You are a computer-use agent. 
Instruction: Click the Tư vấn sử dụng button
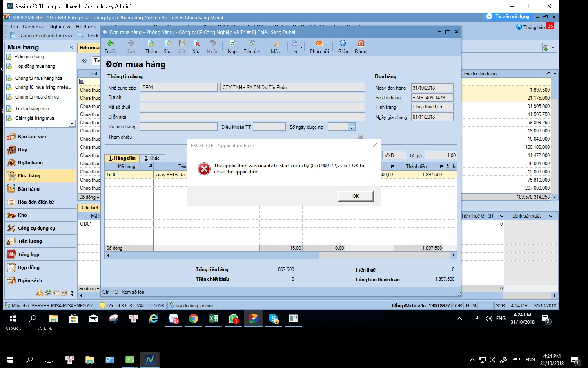[508, 17]
